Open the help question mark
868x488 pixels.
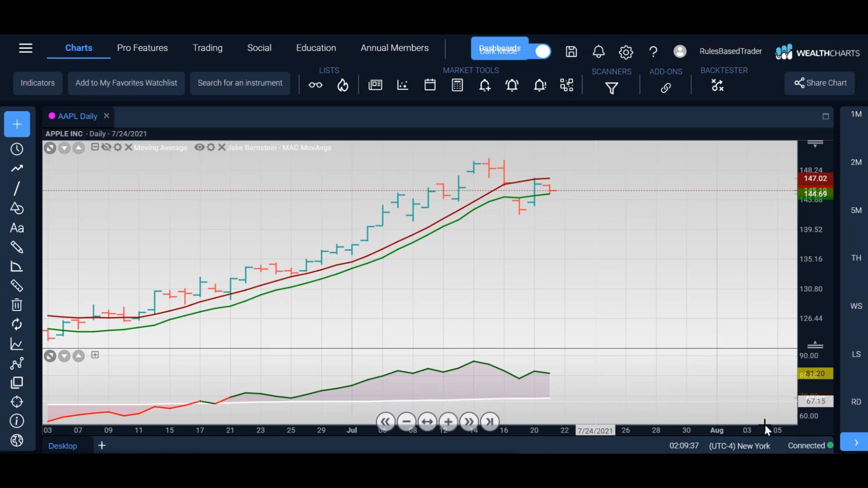pyautogui.click(x=653, y=52)
